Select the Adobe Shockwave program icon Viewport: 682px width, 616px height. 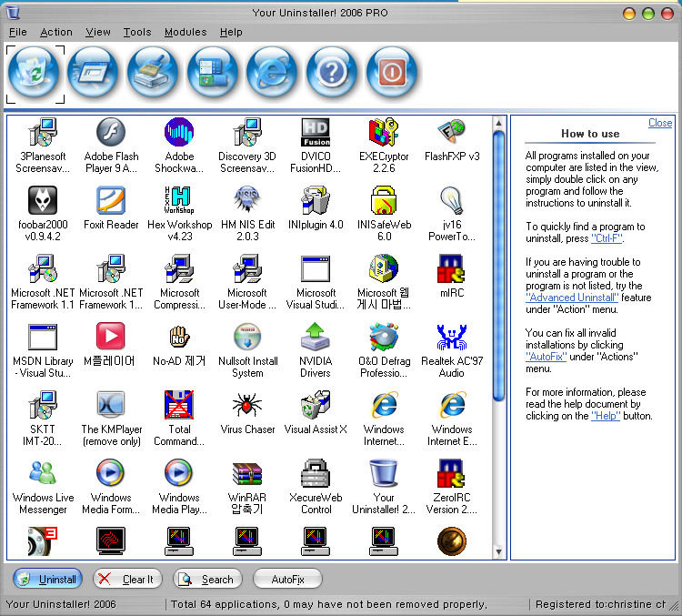[179, 132]
